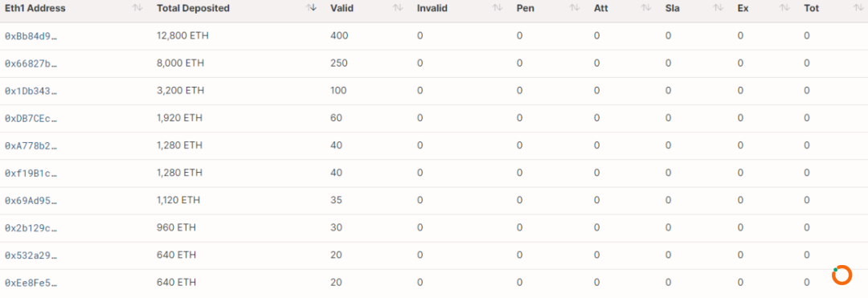Sort by Ex column arrow icon
Image resolution: width=868 pixels, height=298 pixels.
[x=784, y=8]
